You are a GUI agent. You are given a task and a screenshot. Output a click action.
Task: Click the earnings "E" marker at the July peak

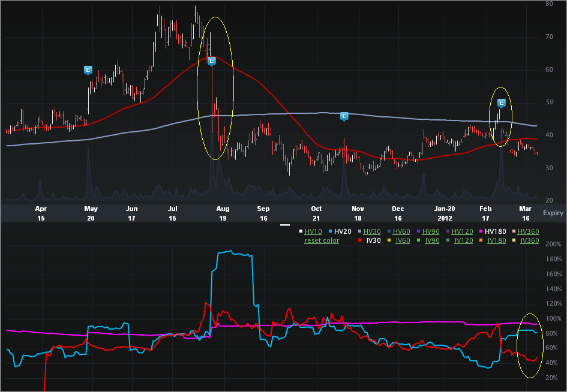211,61
